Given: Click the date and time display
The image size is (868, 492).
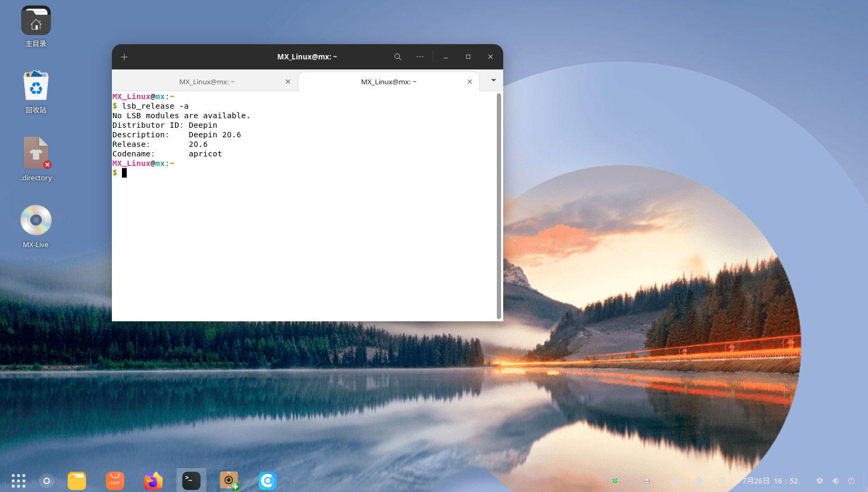Looking at the screenshot, I should (770, 481).
